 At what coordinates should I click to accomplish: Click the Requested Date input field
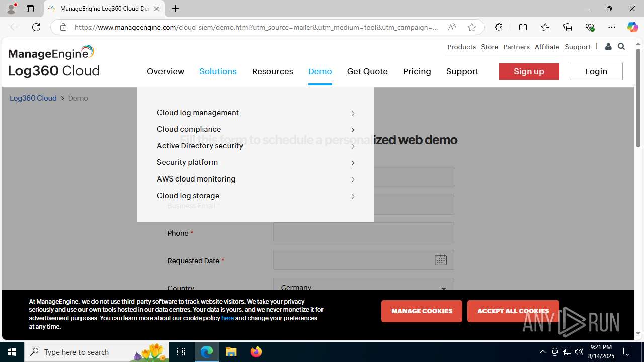coord(364,260)
